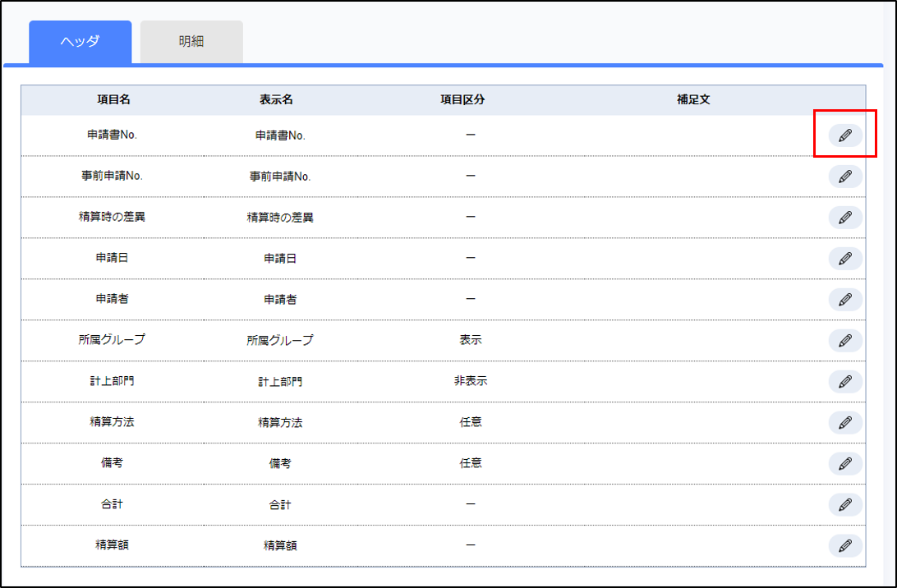Click the pencil icon in 備考 row

coord(845,464)
